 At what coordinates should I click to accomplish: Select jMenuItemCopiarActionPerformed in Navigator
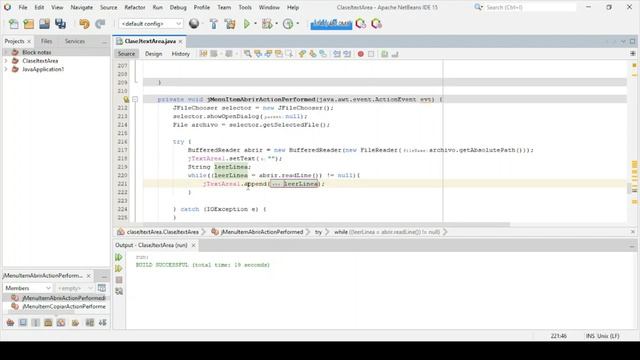pyautogui.click(x=64, y=306)
